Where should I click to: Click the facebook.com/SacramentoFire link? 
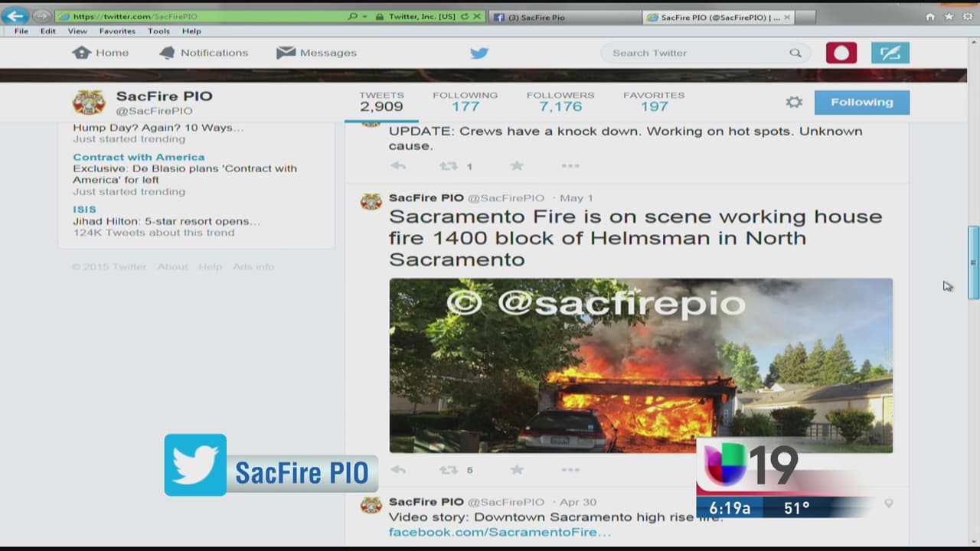pos(499,532)
